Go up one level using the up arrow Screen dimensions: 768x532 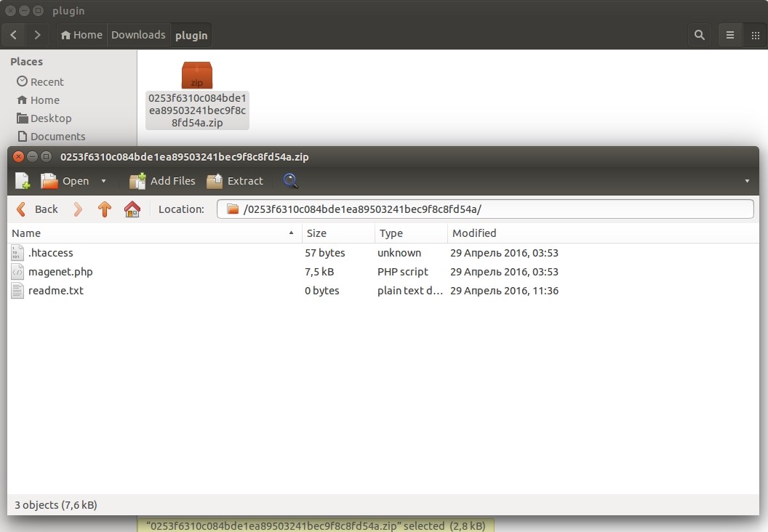point(104,209)
